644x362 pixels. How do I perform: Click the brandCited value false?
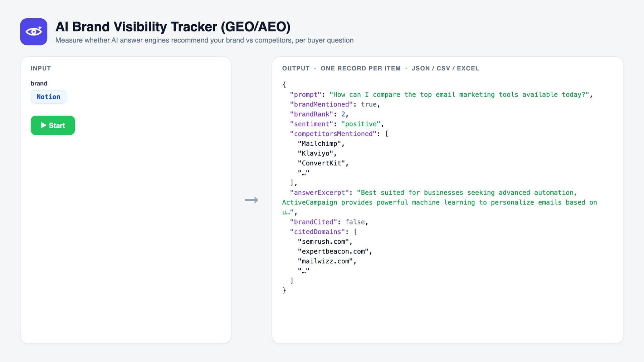355,222
